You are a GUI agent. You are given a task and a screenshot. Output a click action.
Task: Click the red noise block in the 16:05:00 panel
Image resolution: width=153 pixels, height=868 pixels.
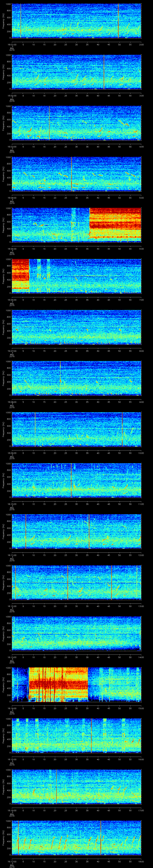[115, 223]
